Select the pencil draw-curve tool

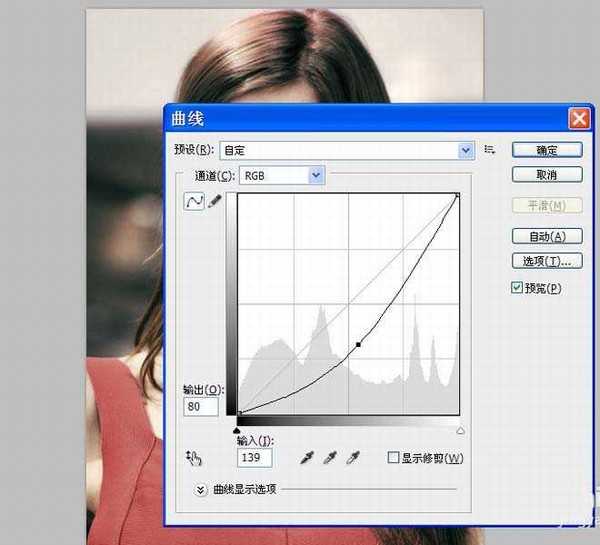(214, 202)
